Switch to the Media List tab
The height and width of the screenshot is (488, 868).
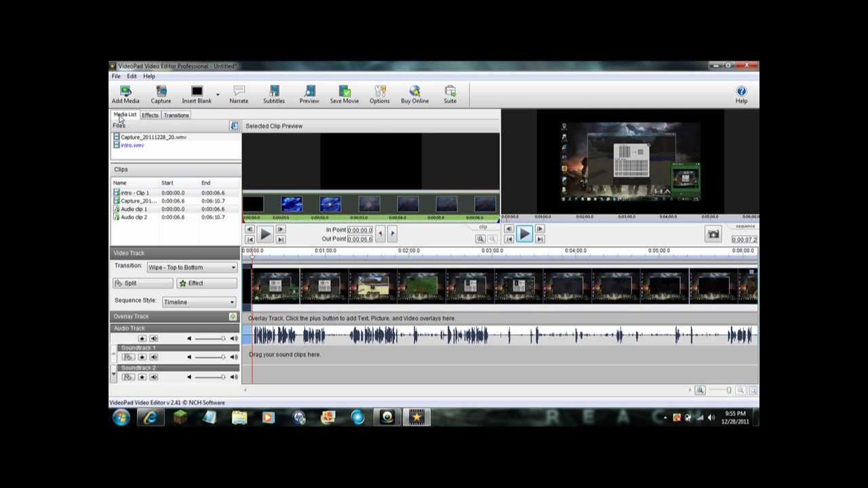point(125,115)
